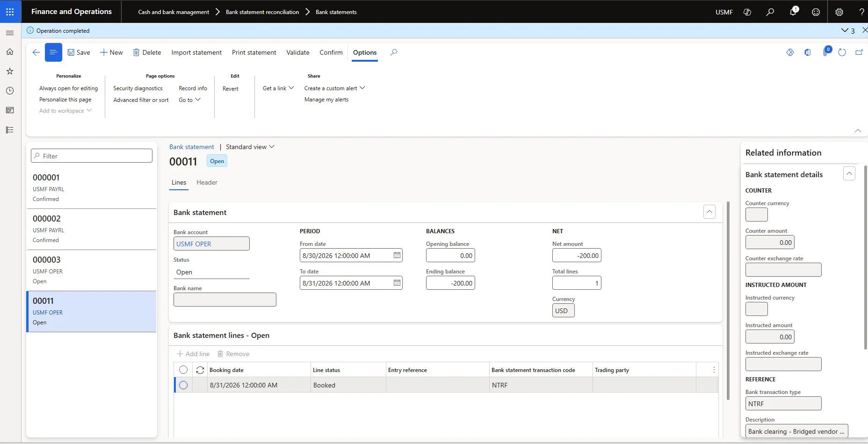The height and width of the screenshot is (444, 868).
Task: Expand Get a link dropdown
Action: click(278, 88)
